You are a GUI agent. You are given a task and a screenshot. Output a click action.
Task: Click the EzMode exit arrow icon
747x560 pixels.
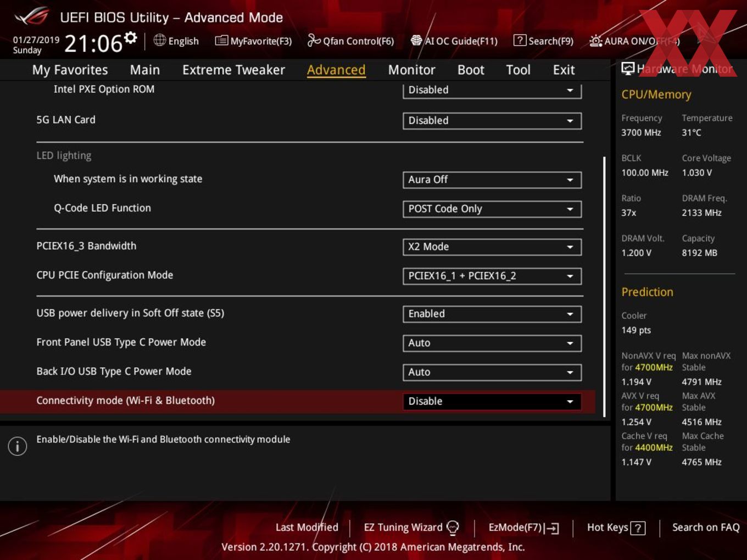click(x=553, y=528)
